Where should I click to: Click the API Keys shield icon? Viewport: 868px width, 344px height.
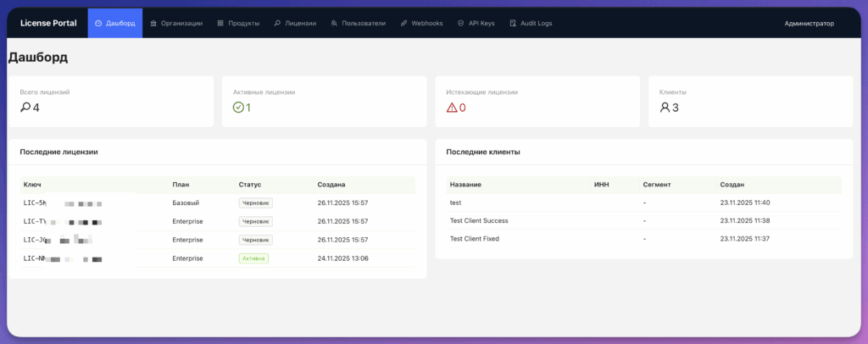(460, 24)
